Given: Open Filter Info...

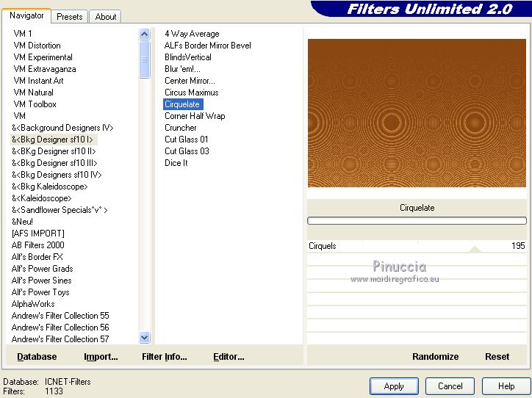Looking at the screenshot, I should click(x=164, y=357).
